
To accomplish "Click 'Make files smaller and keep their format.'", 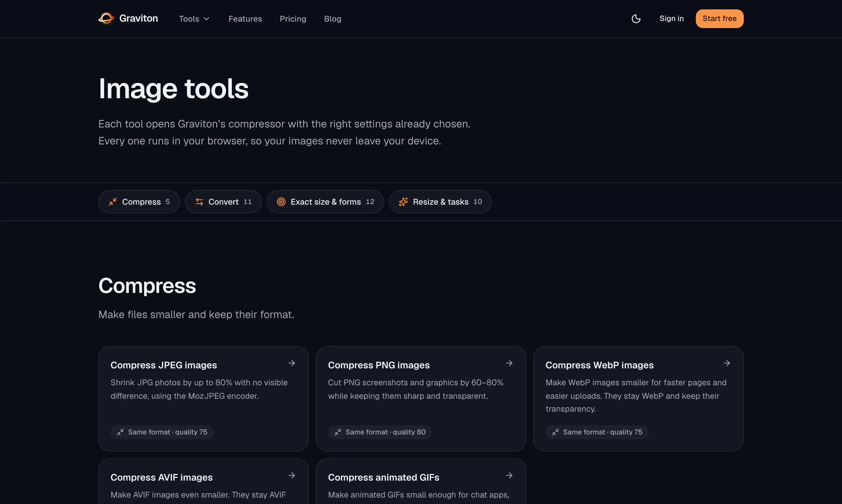I will 196,315.
